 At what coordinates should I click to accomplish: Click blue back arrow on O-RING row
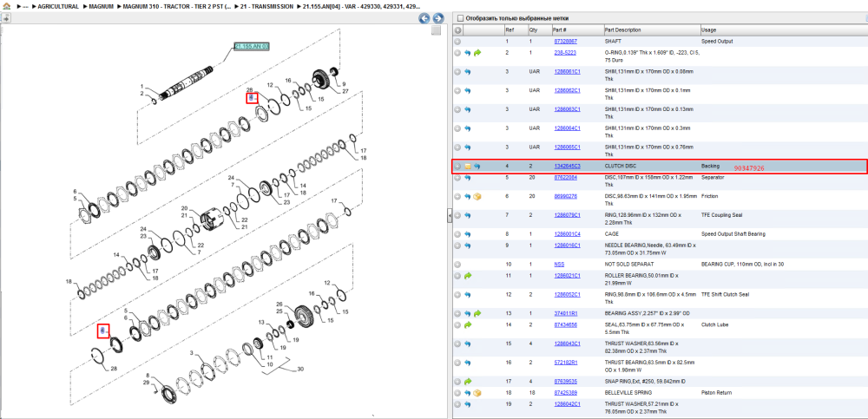click(468, 53)
